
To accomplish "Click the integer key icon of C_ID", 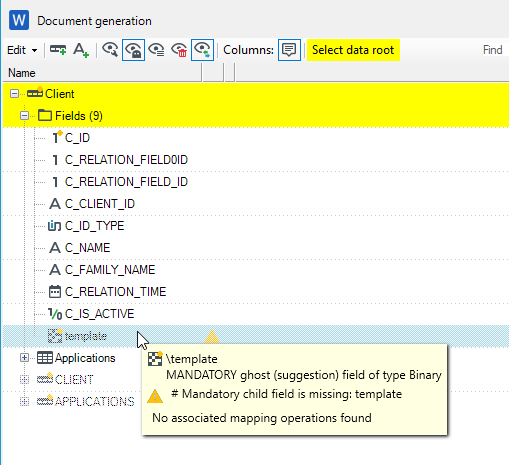I will pyautogui.click(x=57, y=137).
